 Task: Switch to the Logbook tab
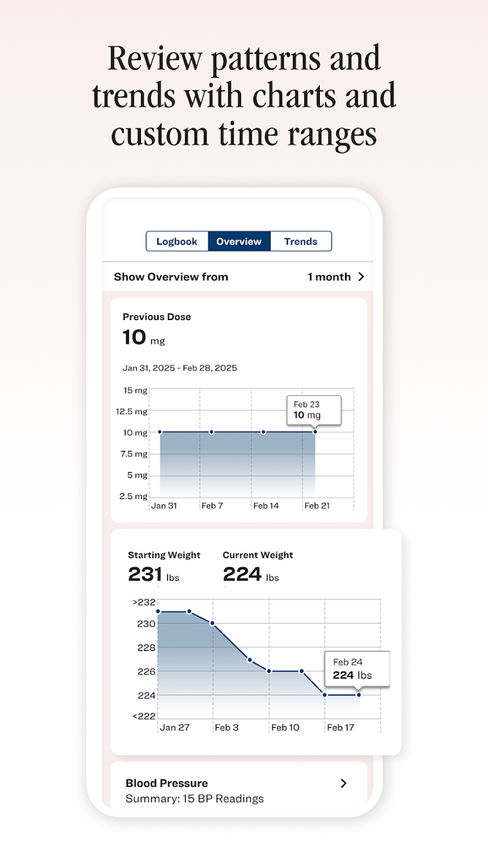pos(177,241)
